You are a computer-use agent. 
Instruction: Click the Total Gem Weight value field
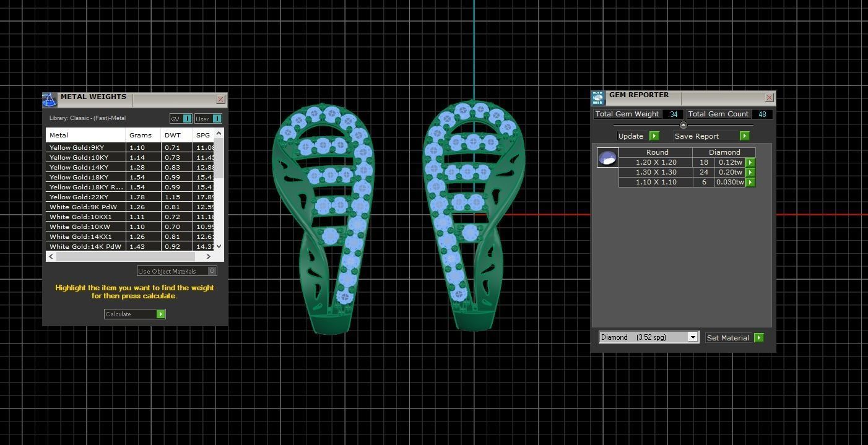click(x=673, y=114)
